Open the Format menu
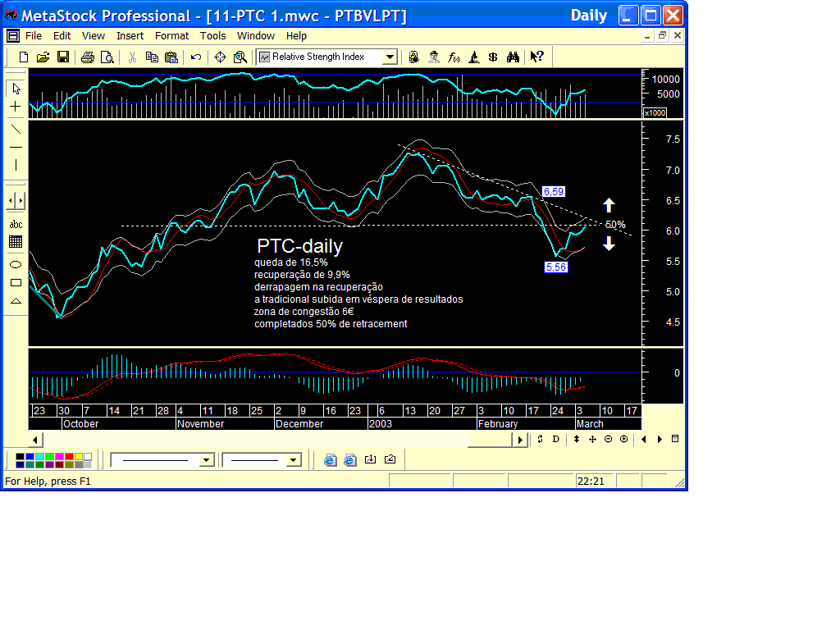 171,36
